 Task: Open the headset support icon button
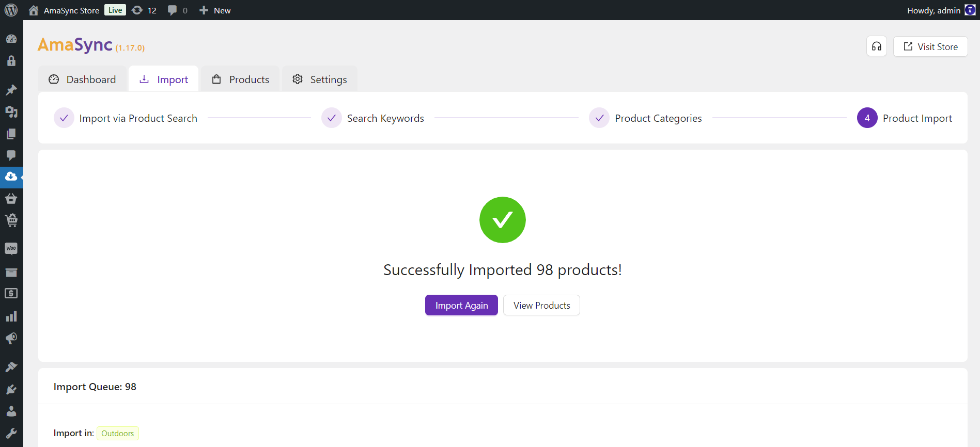(x=876, y=46)
